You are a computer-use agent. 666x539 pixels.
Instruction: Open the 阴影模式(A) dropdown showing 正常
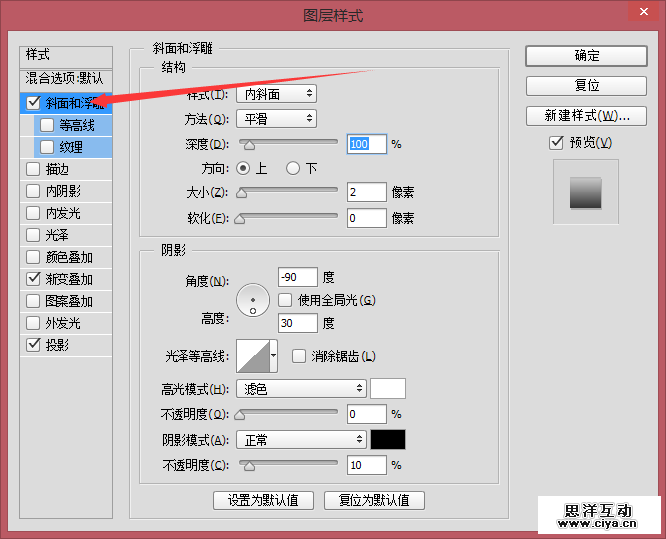point(301,440)
